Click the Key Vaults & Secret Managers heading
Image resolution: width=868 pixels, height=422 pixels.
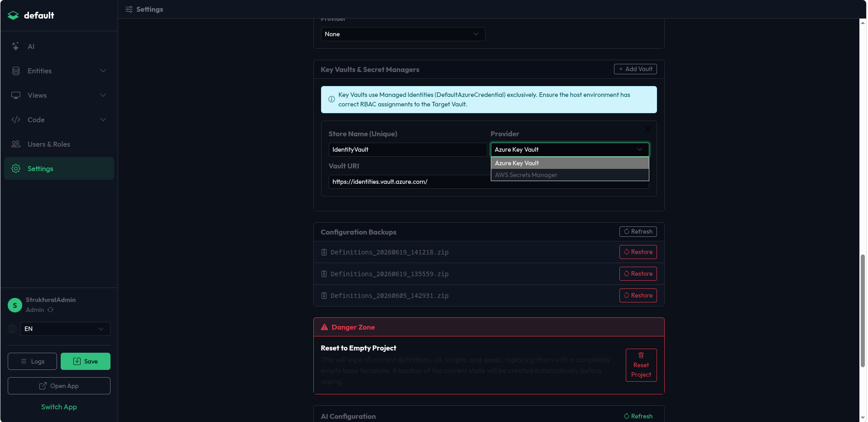[x=370, y=69]
